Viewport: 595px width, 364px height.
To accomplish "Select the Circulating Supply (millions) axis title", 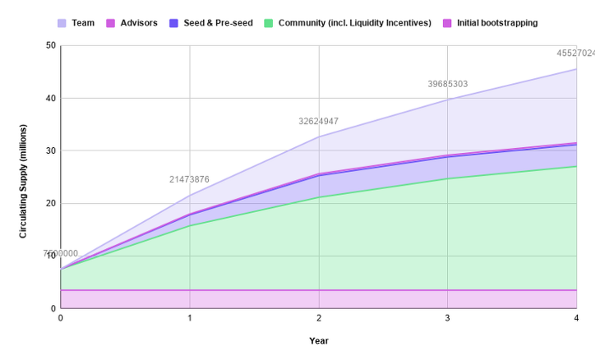I will click(23, 181).
